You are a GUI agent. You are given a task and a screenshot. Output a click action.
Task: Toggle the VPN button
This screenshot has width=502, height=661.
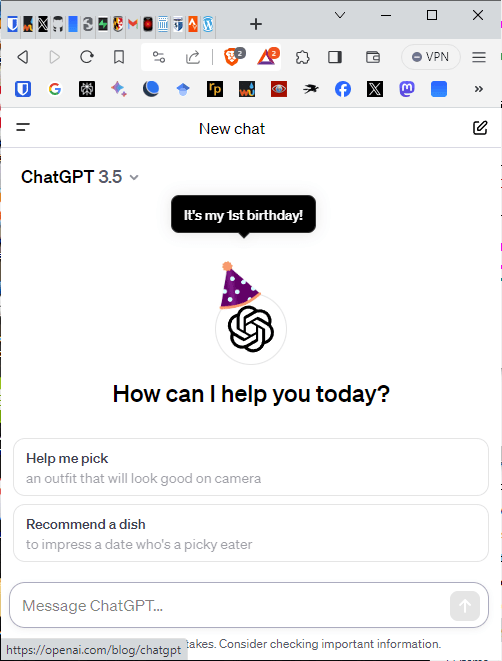[x=430, y=57]
